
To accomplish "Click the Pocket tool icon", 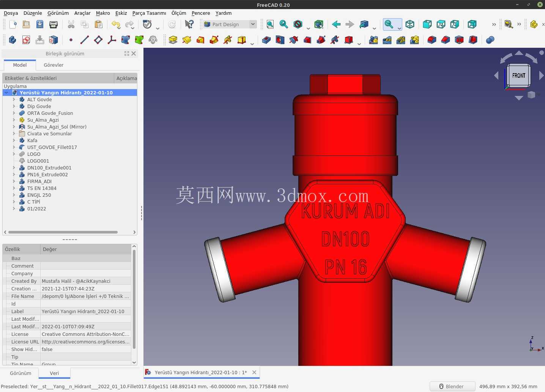I will (266, 40).
